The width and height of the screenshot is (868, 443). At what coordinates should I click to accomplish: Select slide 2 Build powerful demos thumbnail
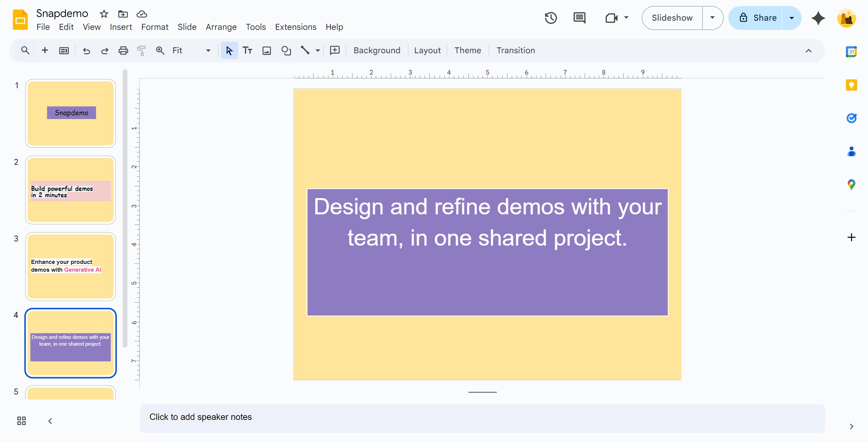(x=70, y=190)
